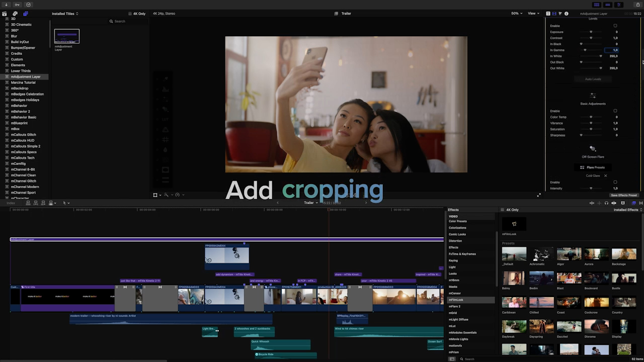Viewport: 644px width, 362px height.
Task: Show the titles and generators sidebar icon
Action: (25, 14)
